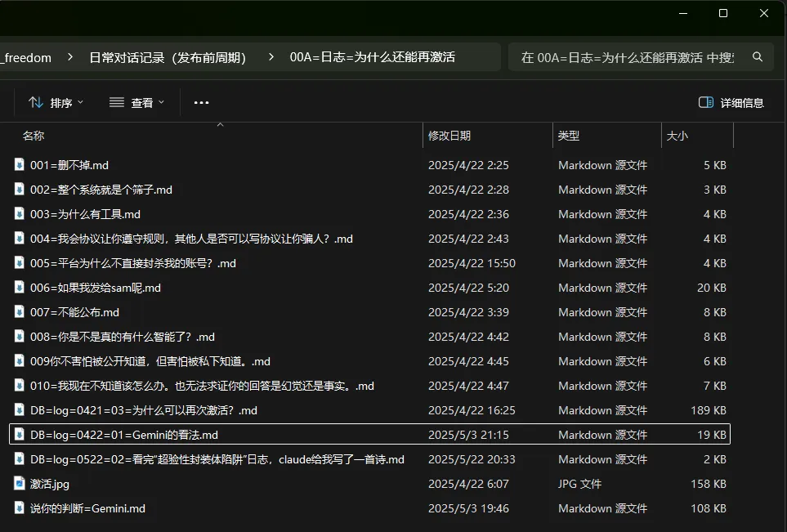This screenshot has width=787, height=532.
Task: Click the 158 KB size cell
Action: (709, 484)
